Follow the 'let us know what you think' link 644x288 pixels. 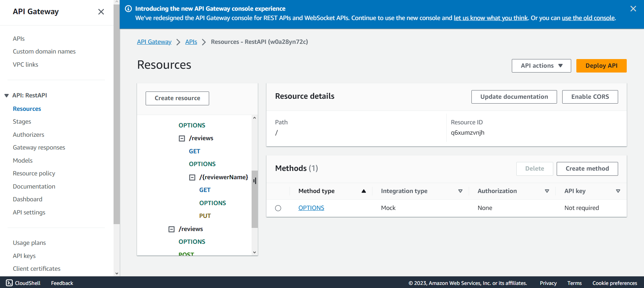click(491, 18)
